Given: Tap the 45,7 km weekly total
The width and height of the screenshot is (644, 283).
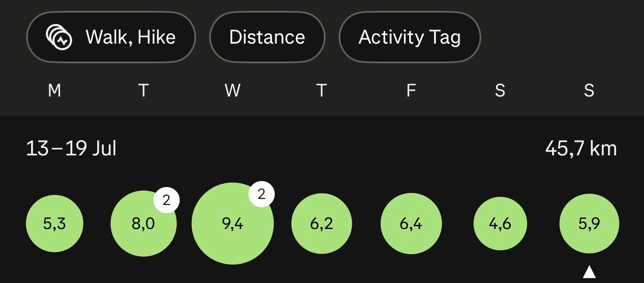Looking at the screenshot, I should pyautogui.click(x=581, y=148).
